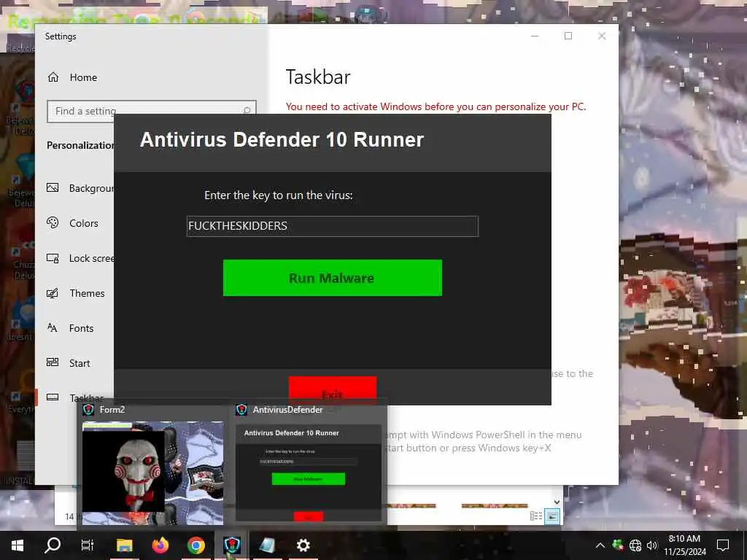Image resolution: width=747 pixels, height=560 pixels.
Task: Select the Form2 window preview thumbnail
Action: [x=152, y=472]
